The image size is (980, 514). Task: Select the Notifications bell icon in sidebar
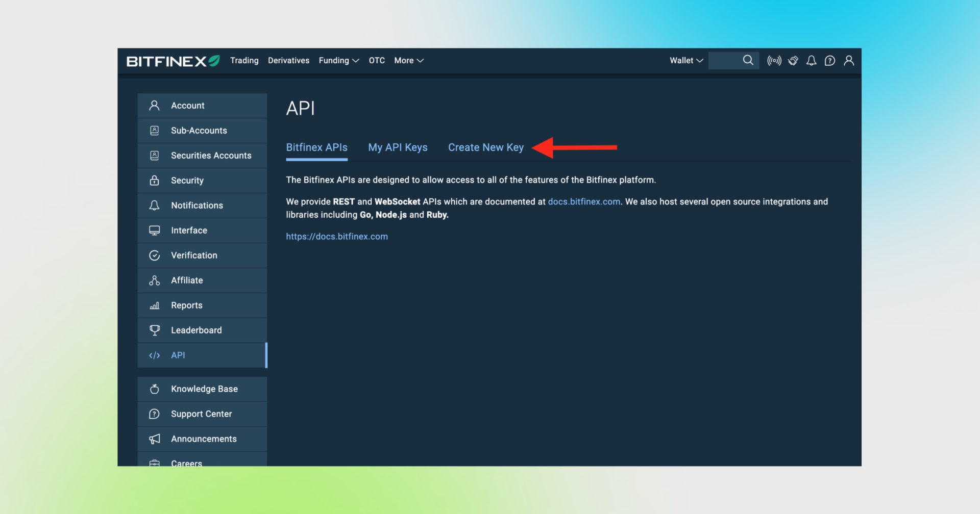(x=155, y=205)
